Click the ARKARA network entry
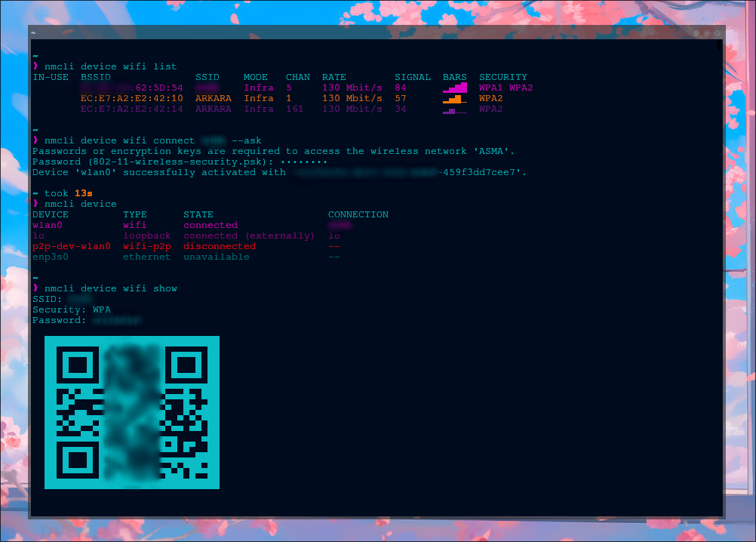This screenshot has width=756, height=542. coord(214,97)
